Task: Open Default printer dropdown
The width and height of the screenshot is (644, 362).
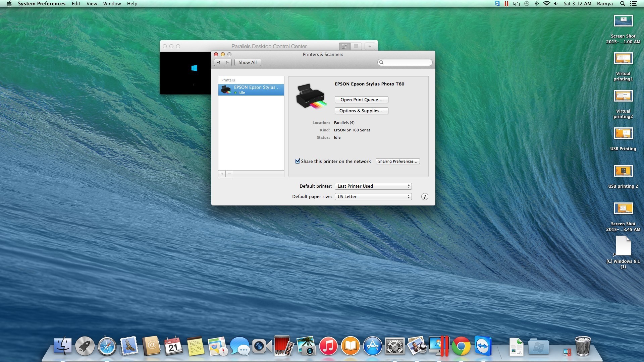Action: click(373, 186)
